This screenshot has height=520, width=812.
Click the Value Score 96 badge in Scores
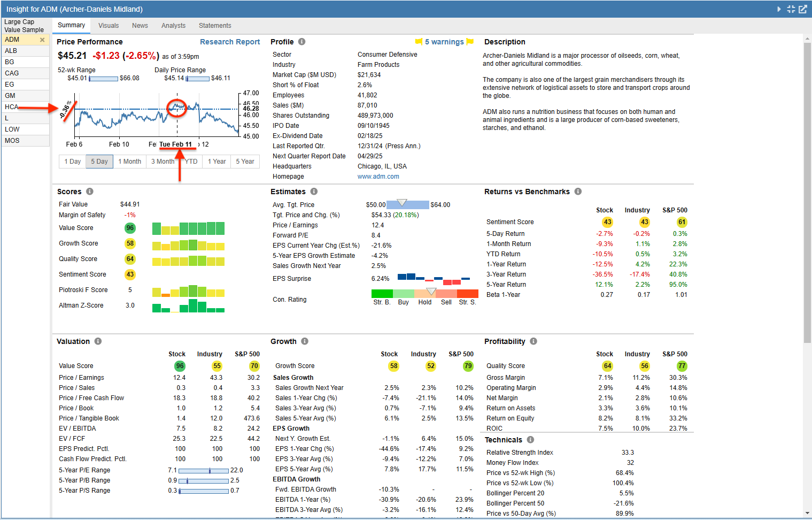[130, 228]
